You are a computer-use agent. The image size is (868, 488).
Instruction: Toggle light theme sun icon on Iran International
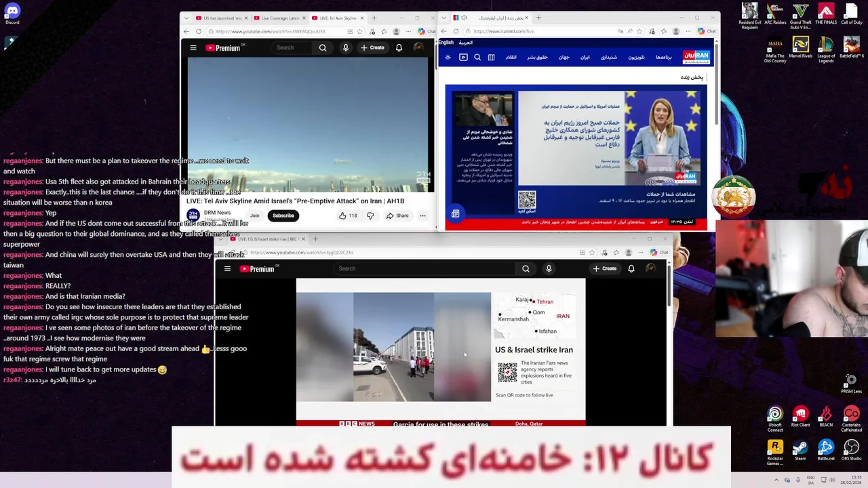(x=448, y=58)
